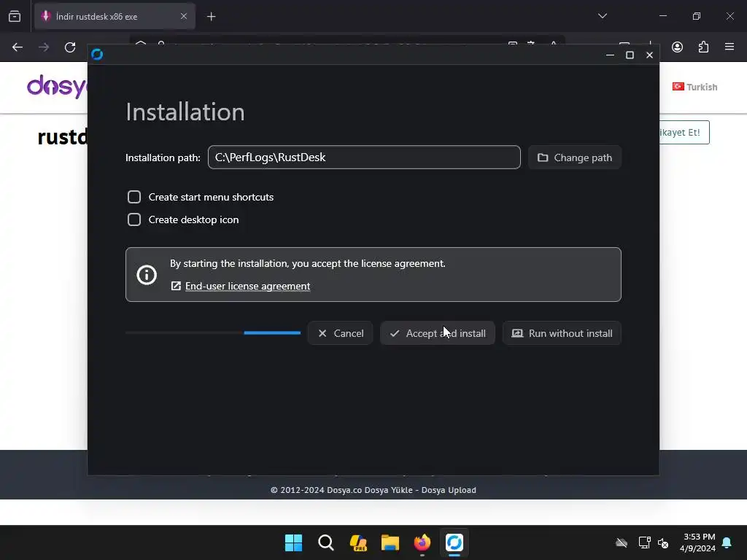Enable Create start menu shortcuts checkbox
This screenshot has height=560, width=747.
pos(134,197)
